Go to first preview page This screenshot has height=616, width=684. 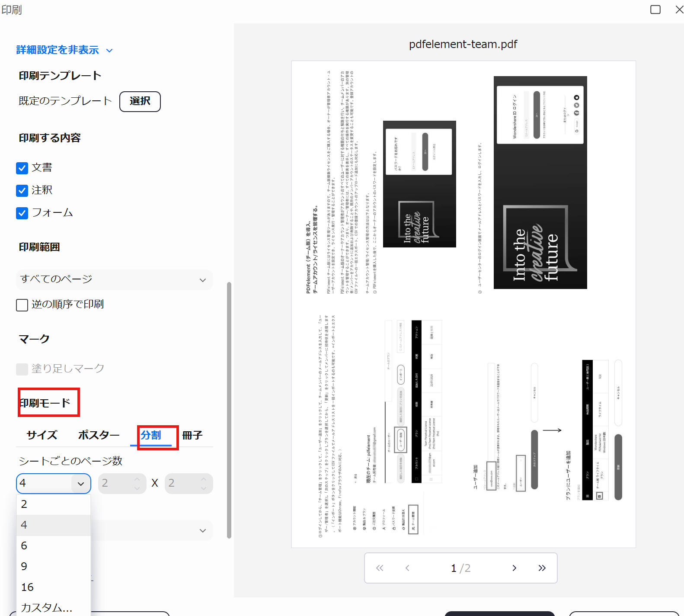(380, 568)
